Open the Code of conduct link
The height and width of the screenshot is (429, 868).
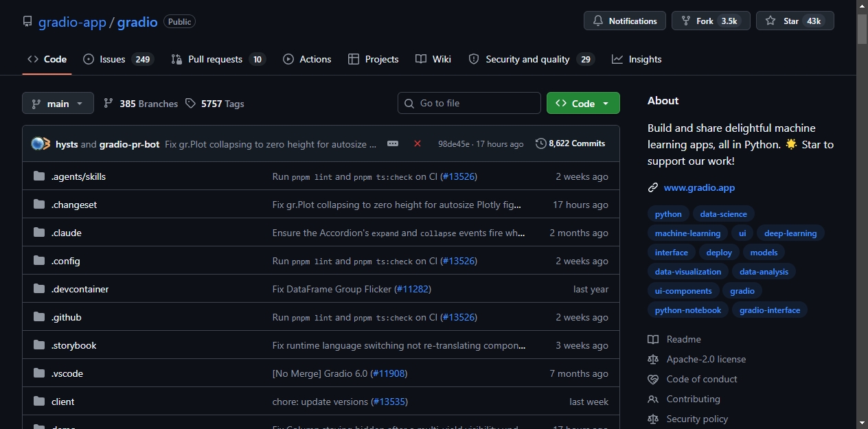[x=692, y=379]
